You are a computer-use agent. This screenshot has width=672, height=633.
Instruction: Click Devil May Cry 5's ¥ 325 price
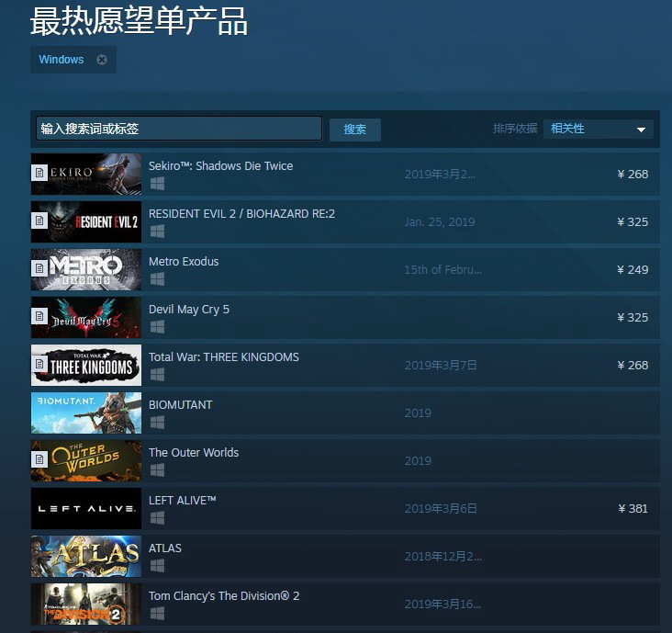633,317
